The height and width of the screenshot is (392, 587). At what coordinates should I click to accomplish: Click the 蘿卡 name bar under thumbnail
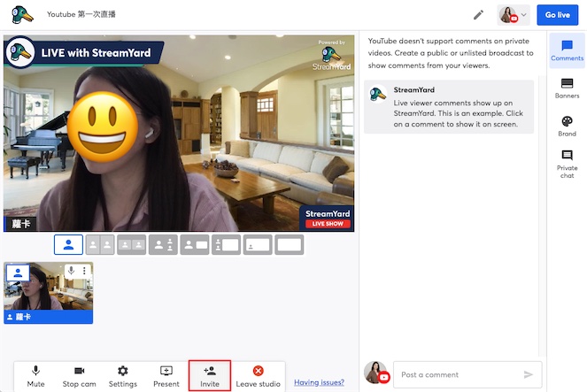click(x=49, y=317)
